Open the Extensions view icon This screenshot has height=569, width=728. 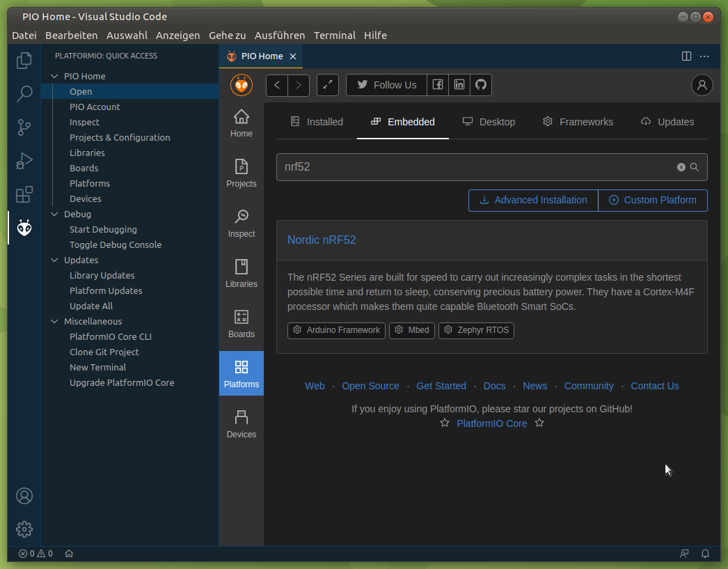click(24, 194)
